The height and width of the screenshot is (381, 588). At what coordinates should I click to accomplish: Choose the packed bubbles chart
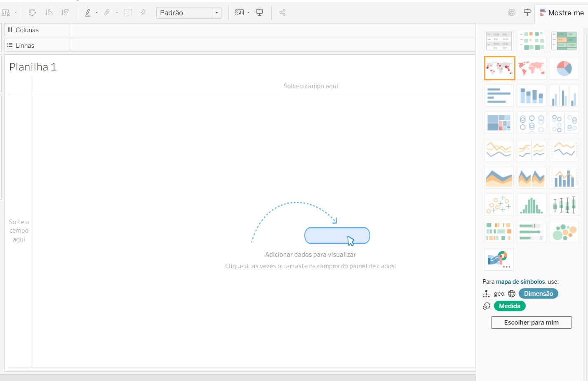tap(564, 232)
